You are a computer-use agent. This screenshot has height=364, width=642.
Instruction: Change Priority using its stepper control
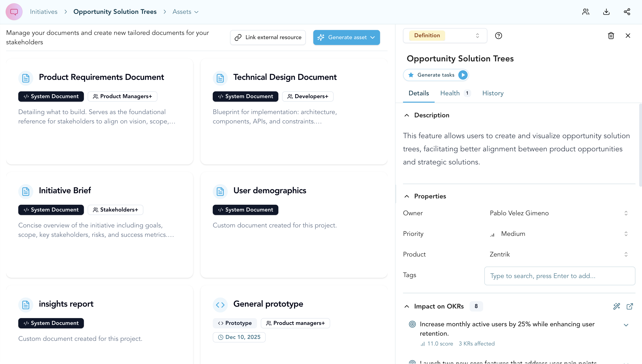[626, 234]
